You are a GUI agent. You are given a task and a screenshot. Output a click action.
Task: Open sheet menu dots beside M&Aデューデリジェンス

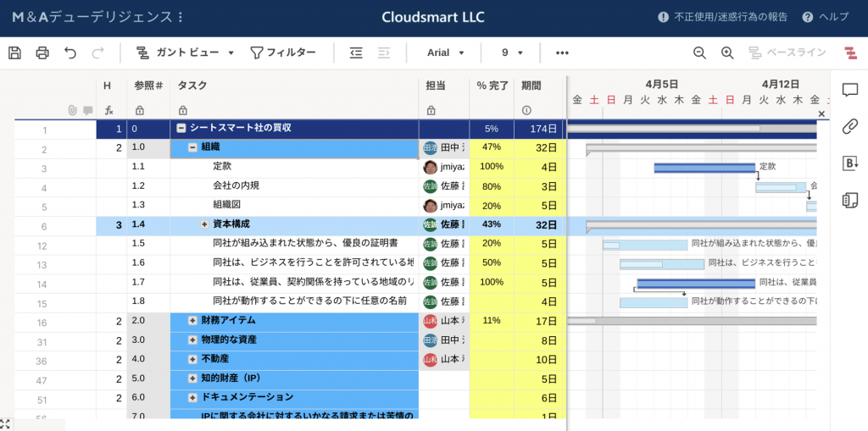click(181, 17)
